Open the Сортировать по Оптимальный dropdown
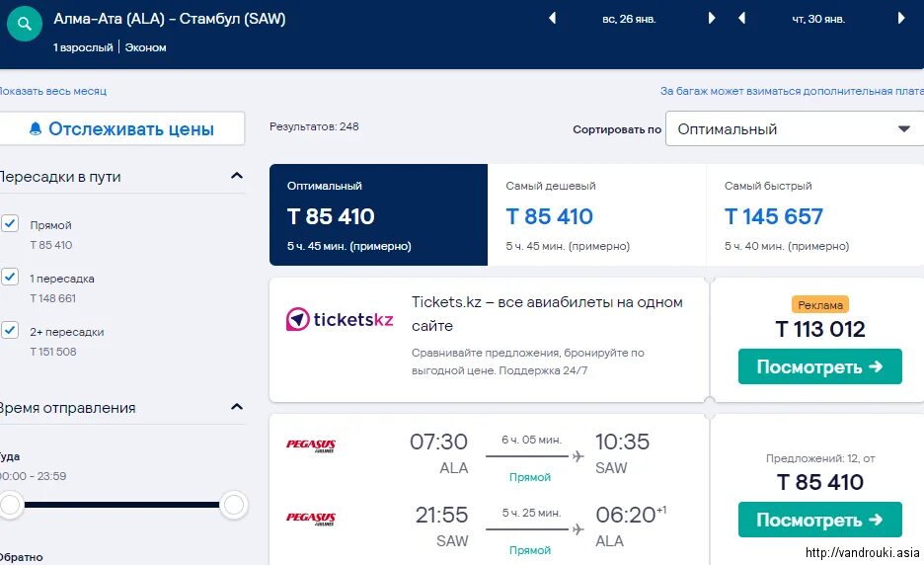The width and height of the screenshot is (924, 565). (x=795, y=128)
